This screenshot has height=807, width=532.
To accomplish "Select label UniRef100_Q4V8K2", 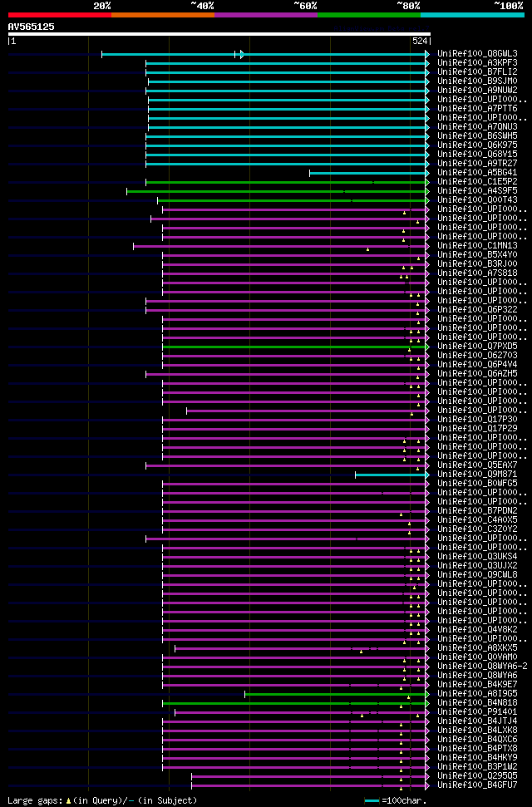I will click(x=477, y=630).
